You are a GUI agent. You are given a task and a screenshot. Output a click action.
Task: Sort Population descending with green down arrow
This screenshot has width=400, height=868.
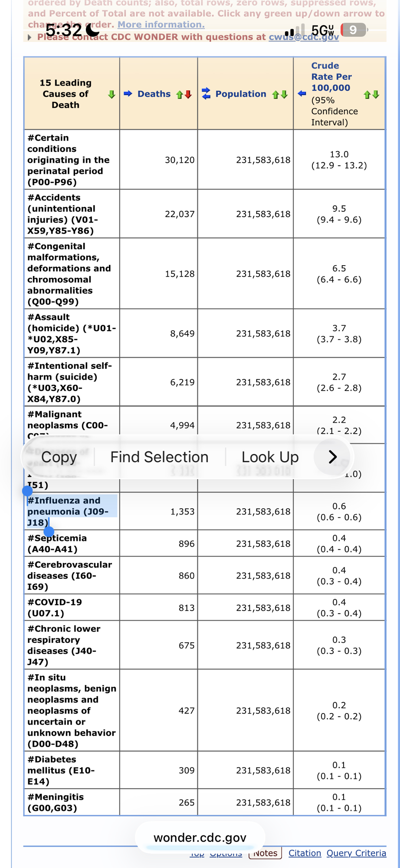[x=284, y=95]
